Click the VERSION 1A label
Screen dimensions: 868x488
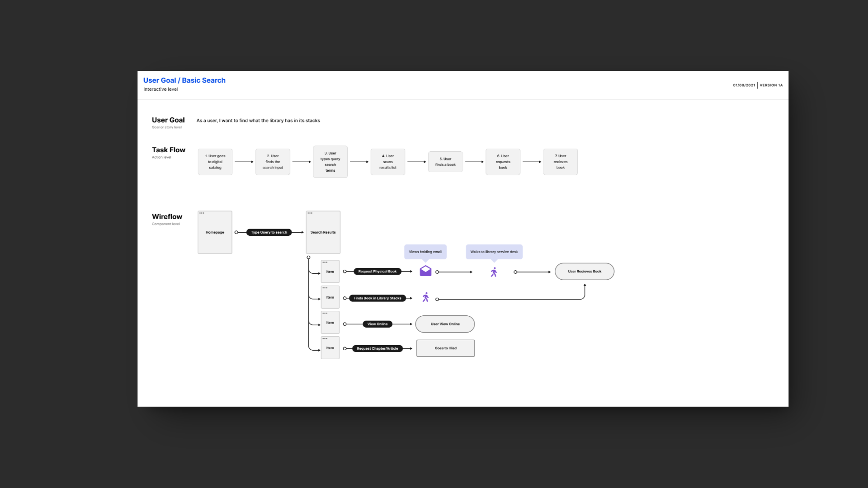pyautogui.click(x=771, y=85)
